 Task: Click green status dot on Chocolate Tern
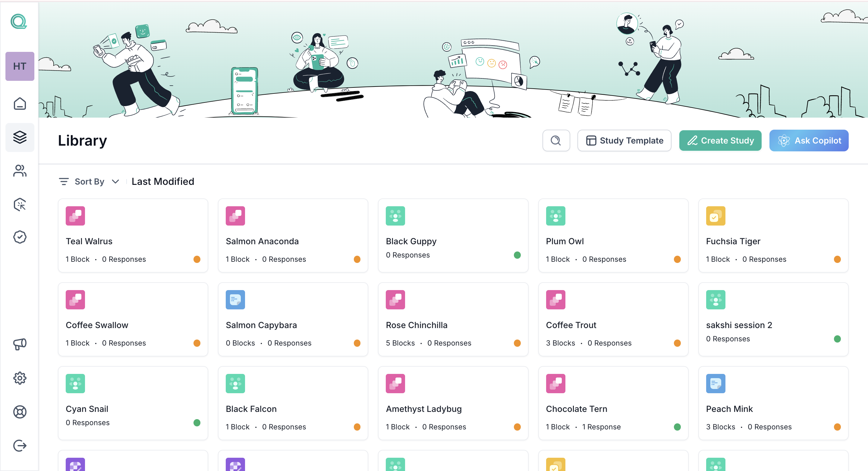coord(677,427)
